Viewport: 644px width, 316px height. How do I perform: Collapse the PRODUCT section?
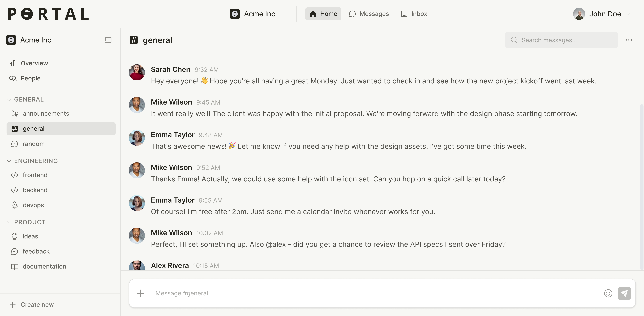coord(9,222)
